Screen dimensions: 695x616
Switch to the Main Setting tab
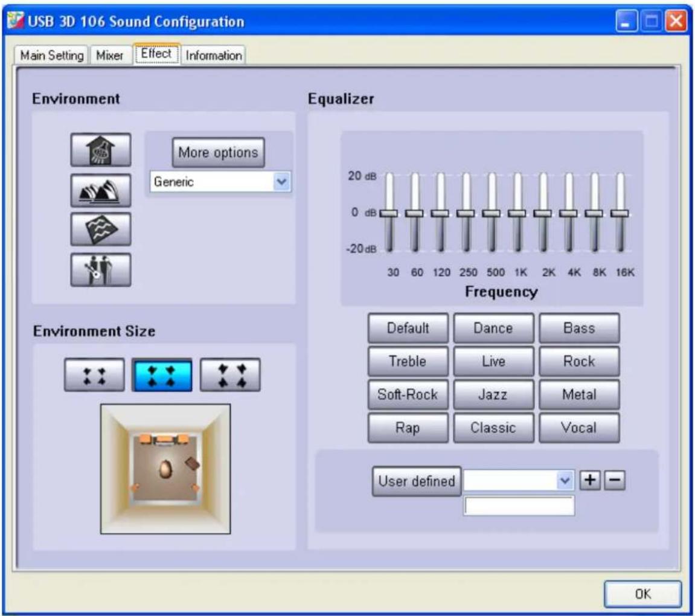pyautogui.click(x=52, y=56)
